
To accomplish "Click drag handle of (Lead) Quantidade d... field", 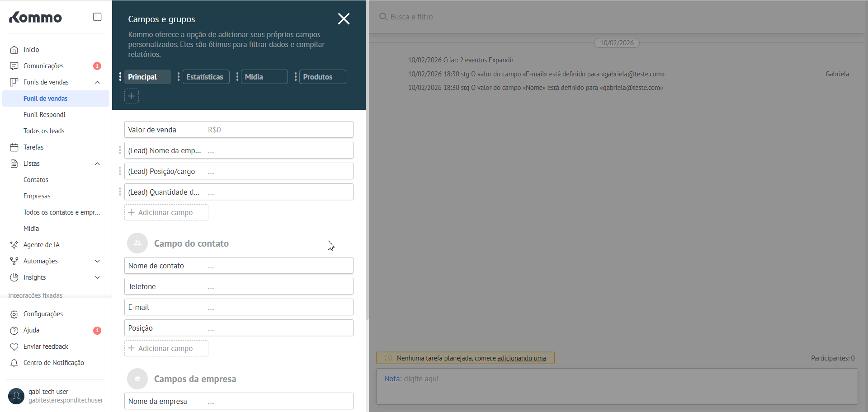I will tap(120, 192).
